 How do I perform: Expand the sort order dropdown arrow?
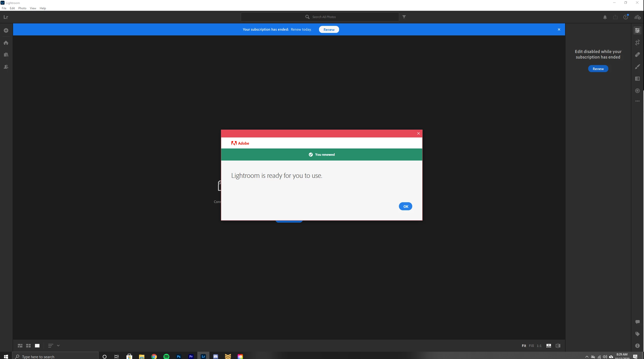tap(58, 346)
